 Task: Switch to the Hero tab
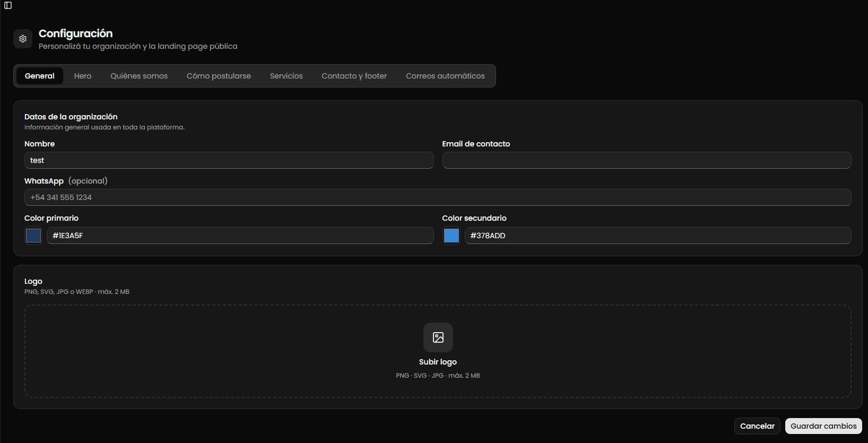[83, 76]
